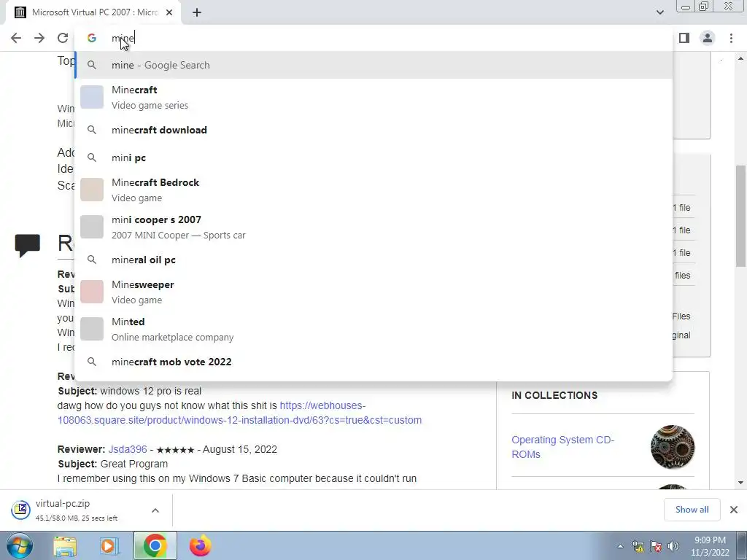Open the volume speaker tray icon
The image size is (747, 560).
coord(673,546)
